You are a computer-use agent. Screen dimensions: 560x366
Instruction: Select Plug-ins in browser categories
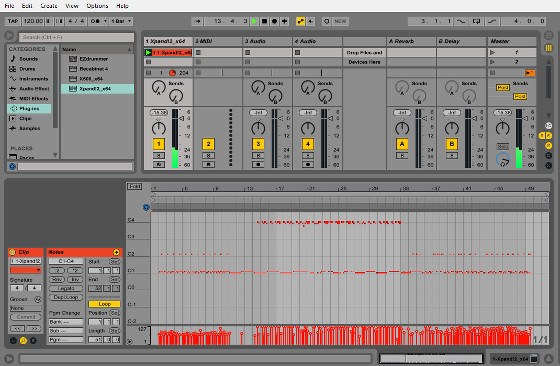(29, 109)
